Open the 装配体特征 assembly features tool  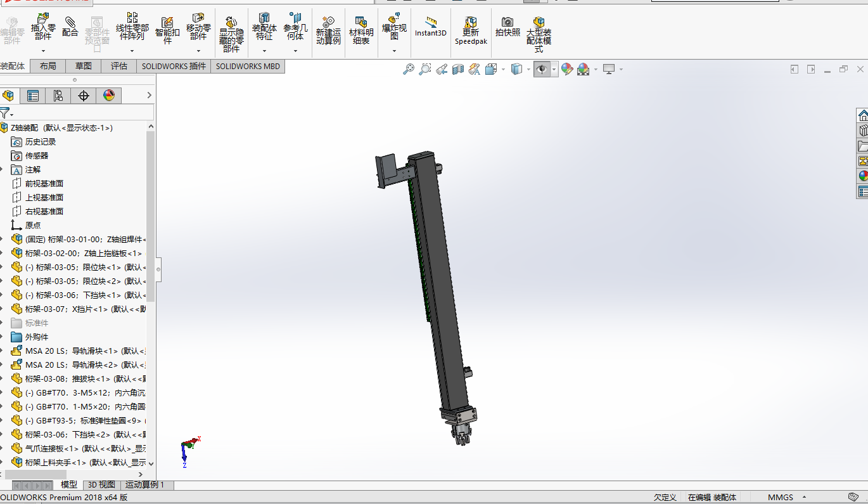click(264, 26)
